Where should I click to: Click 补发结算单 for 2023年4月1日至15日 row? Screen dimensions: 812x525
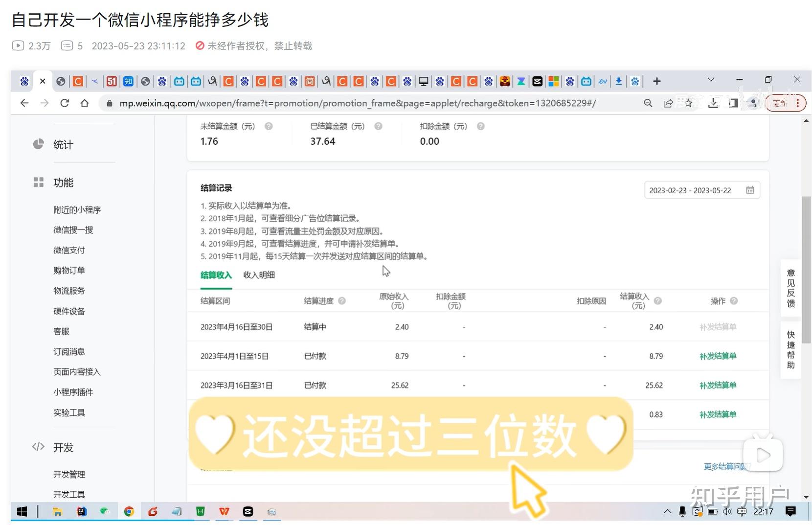coord(718,356)
